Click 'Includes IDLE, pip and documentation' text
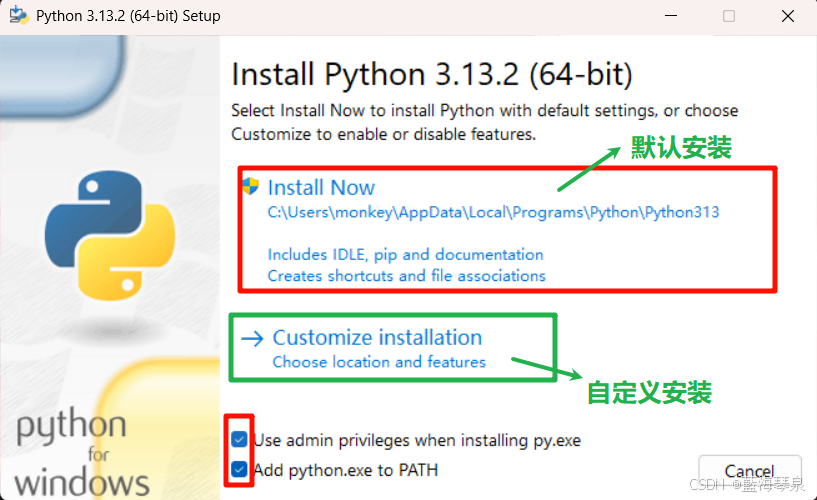 [405, 255]
